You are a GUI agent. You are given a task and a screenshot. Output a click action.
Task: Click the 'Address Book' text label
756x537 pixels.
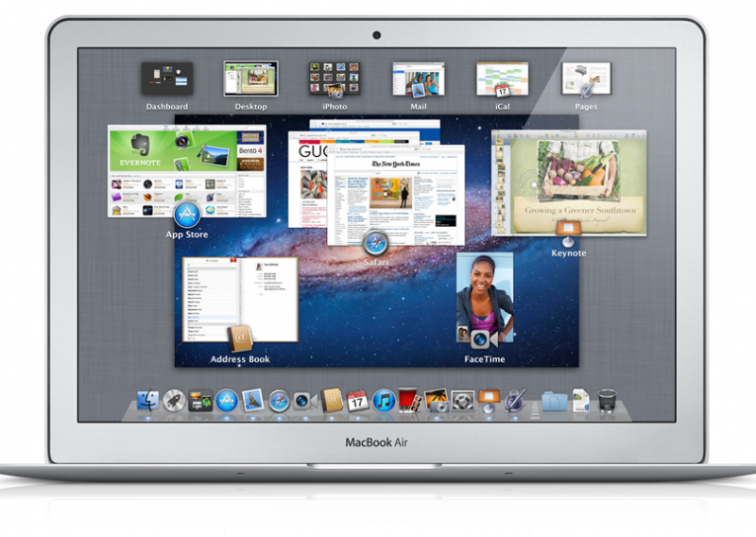tap(240, 359)
